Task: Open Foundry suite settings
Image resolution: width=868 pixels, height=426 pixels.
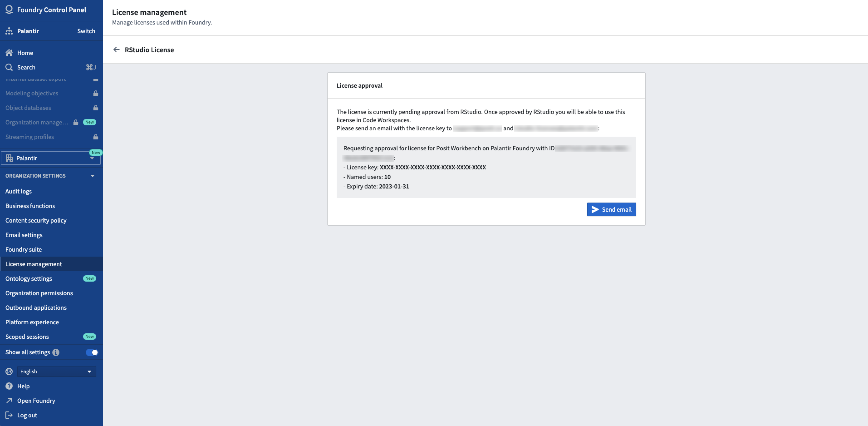Action: 51,249
